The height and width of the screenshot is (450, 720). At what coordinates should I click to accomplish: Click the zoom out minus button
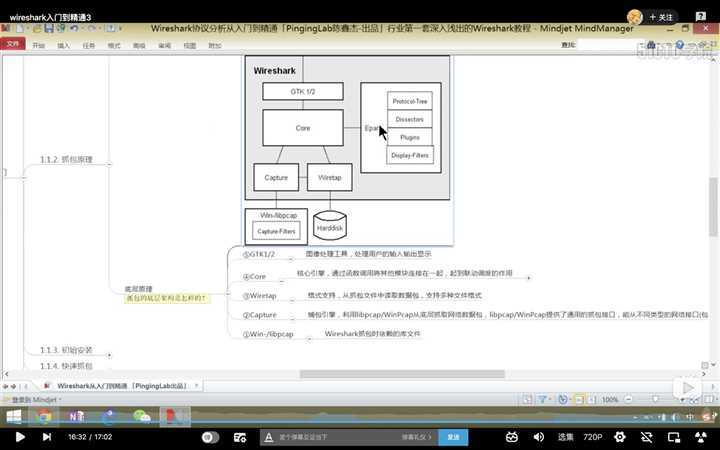tap(629, 399)
